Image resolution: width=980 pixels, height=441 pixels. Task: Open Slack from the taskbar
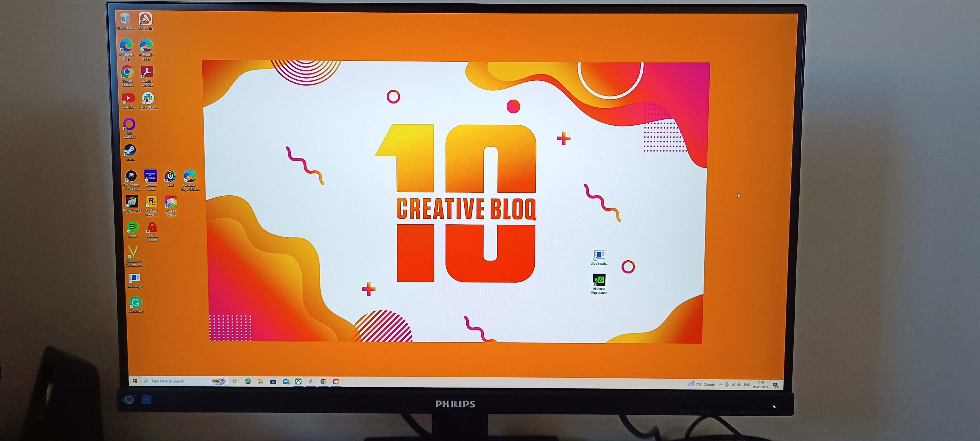311,381
